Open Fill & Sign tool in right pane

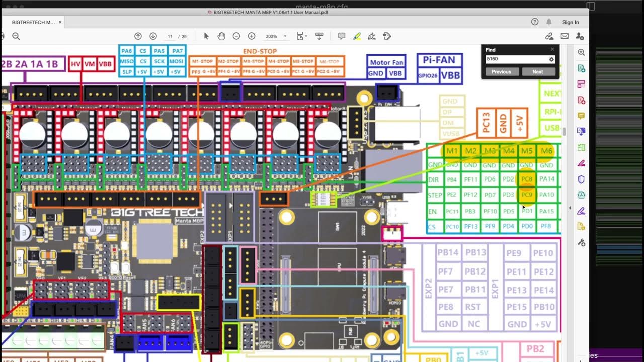click(581, 163)
